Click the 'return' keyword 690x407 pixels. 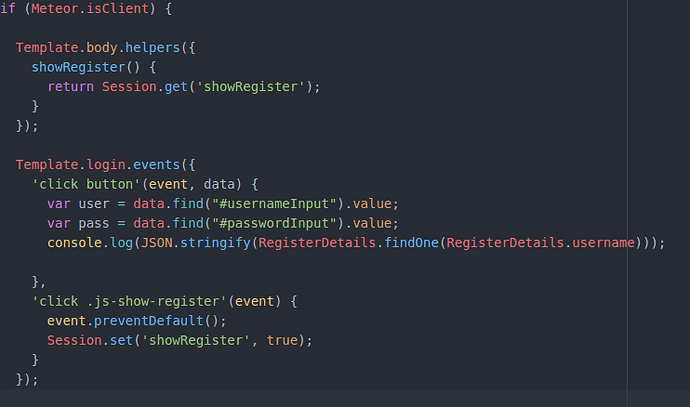pos(70,87)
